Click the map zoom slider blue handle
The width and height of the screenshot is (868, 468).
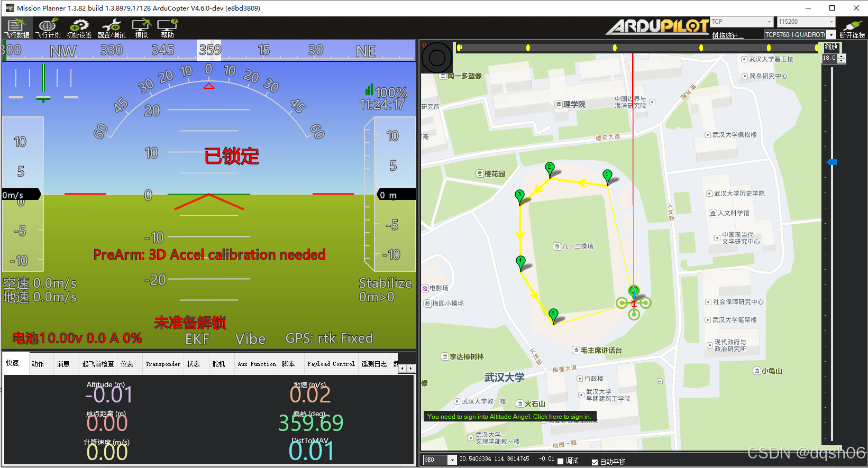click(x=832, y=162)
